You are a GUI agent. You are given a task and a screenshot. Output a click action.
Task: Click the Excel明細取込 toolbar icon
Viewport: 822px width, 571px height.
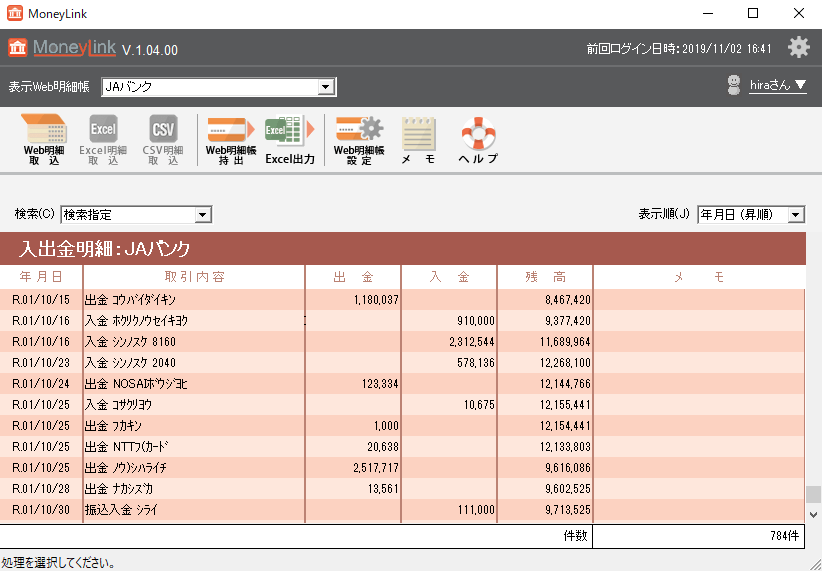103,139
